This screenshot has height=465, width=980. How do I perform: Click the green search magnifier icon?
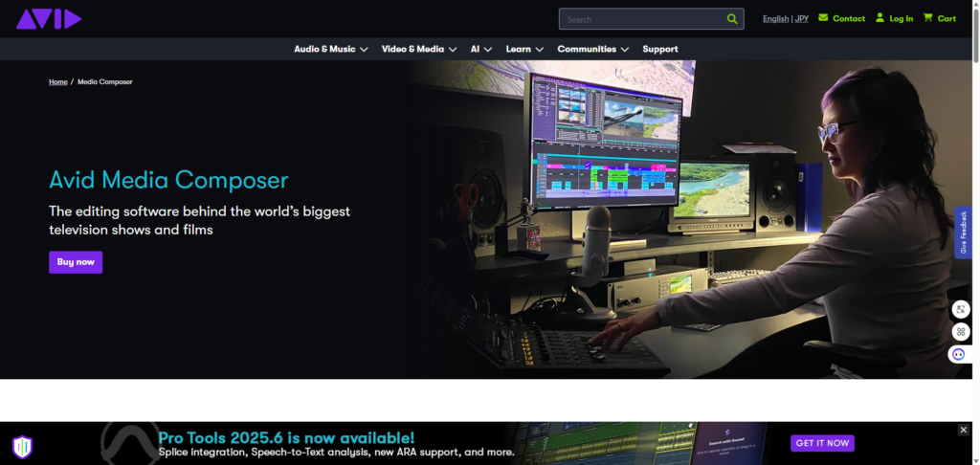pyautogui.click(x=732, y=19)
